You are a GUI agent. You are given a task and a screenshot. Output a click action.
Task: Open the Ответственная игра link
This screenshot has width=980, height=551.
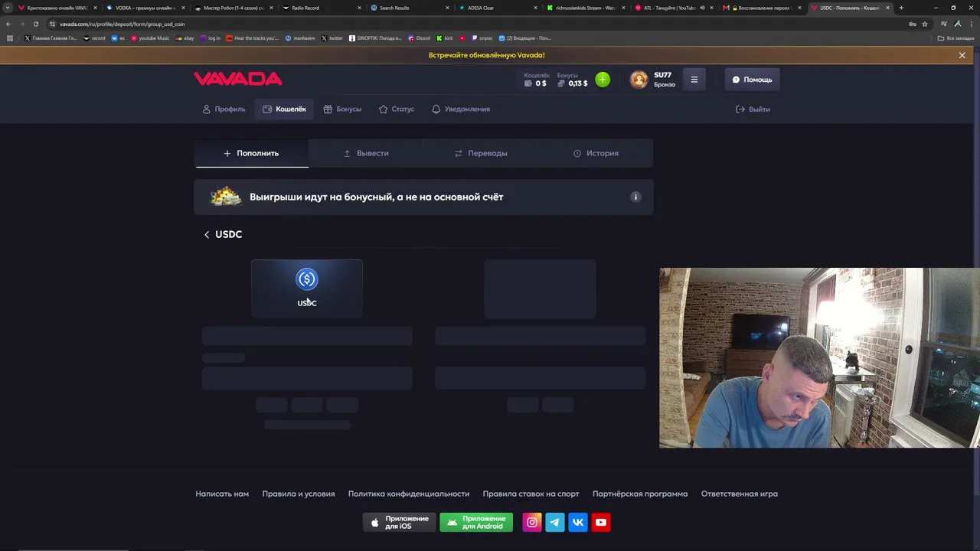point(740,494)
